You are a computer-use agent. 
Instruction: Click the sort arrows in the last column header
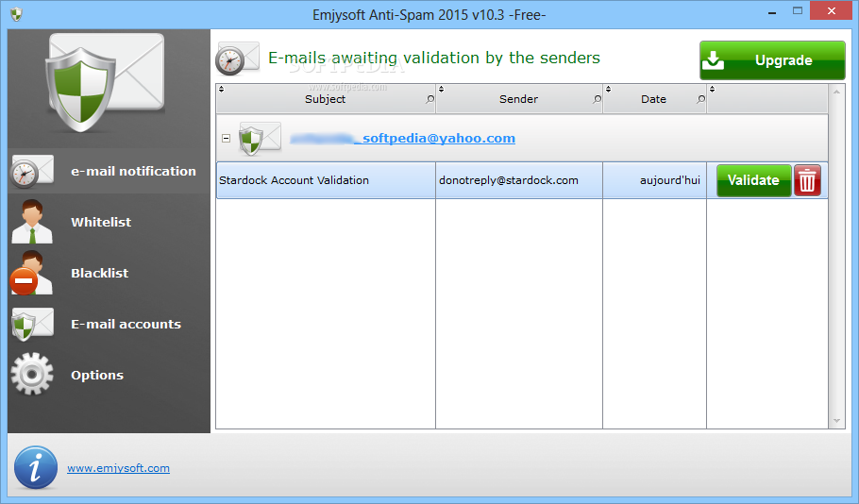(x=712, y=89)
